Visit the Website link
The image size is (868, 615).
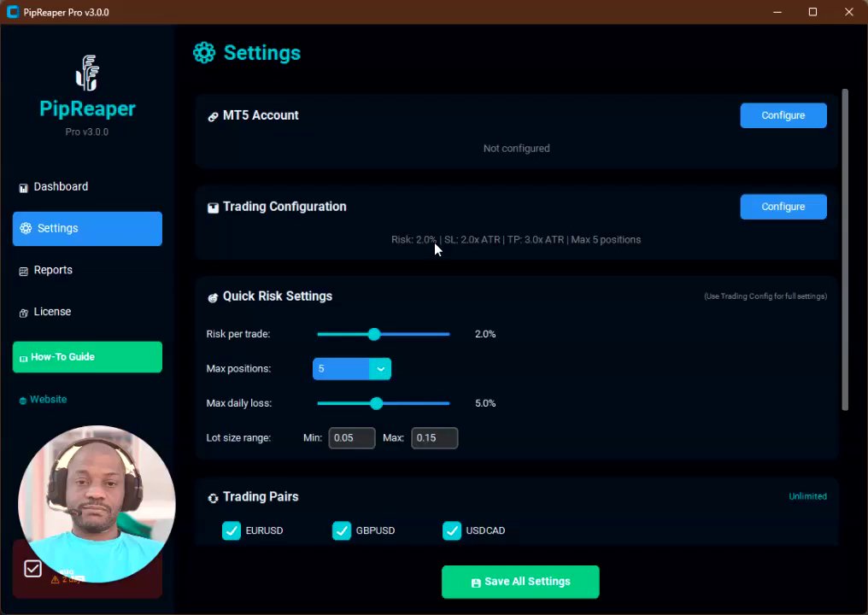[x=44, y=399]
